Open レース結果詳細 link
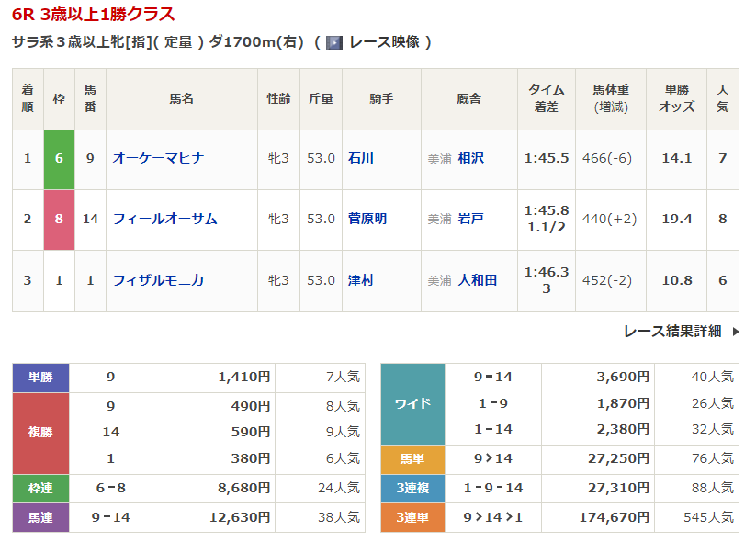Viewport: 756px width, 542px height. (x=672, y=332)
